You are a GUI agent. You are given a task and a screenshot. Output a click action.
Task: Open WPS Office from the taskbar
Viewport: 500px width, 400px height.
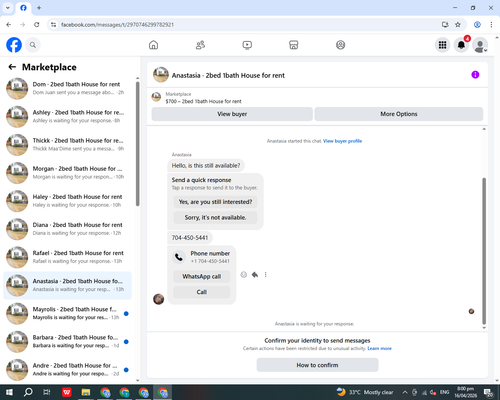click(67, 392)
